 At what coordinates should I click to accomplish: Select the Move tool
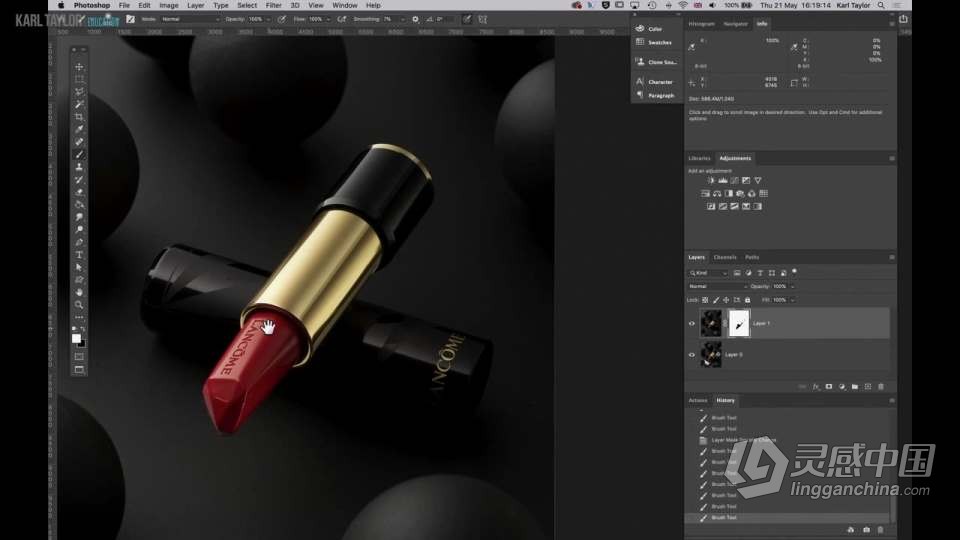(79, 66)
